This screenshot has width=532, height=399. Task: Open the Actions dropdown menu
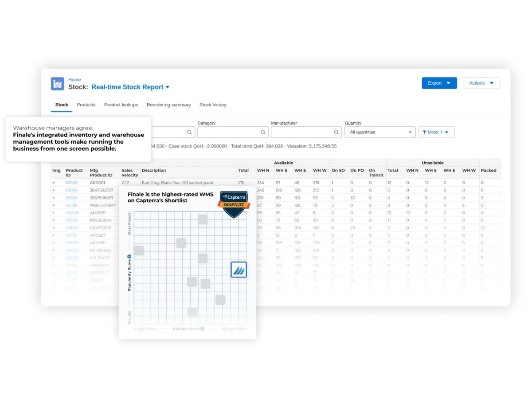(481, 83)
